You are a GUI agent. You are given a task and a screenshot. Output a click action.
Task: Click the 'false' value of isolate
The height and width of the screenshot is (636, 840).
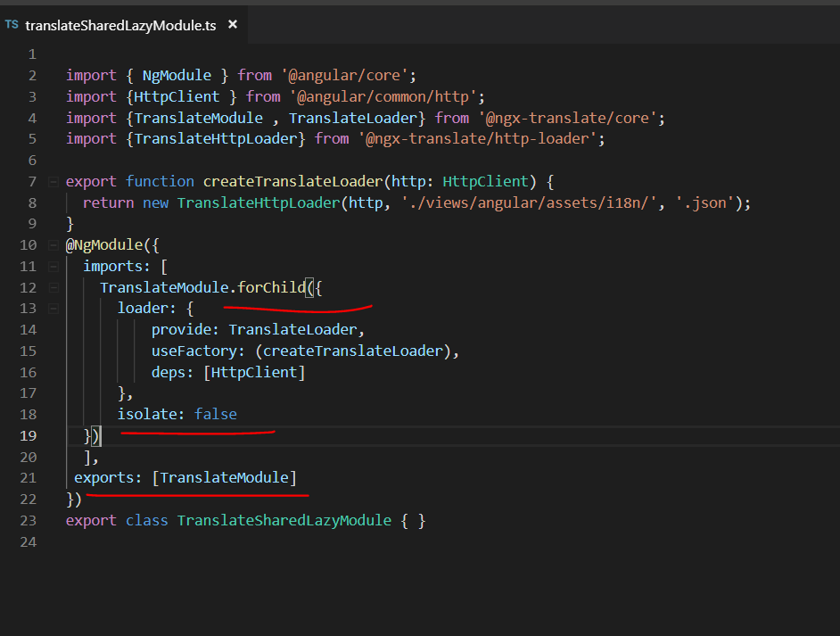[x=216, y=414]
